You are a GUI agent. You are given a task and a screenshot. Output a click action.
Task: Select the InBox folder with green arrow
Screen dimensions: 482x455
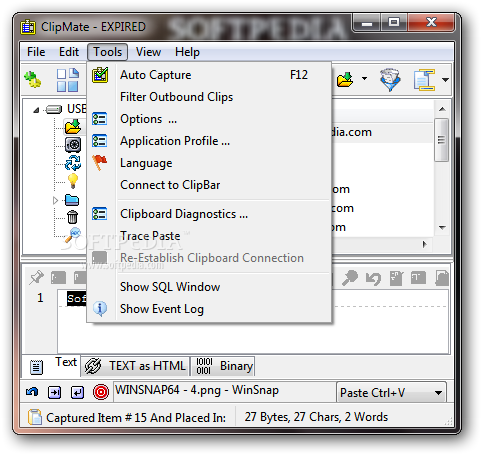pos(73,127)
